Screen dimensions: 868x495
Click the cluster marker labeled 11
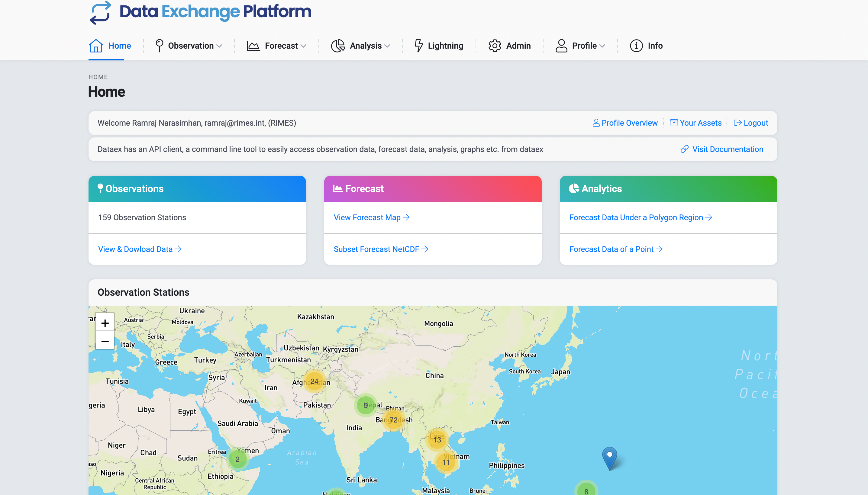(x=446, y=462)
